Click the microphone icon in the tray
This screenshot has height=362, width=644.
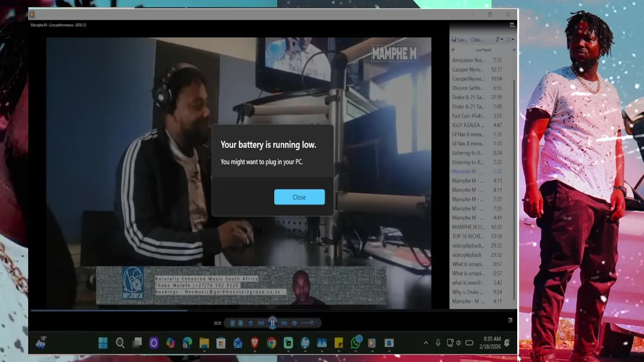(438, 343)
